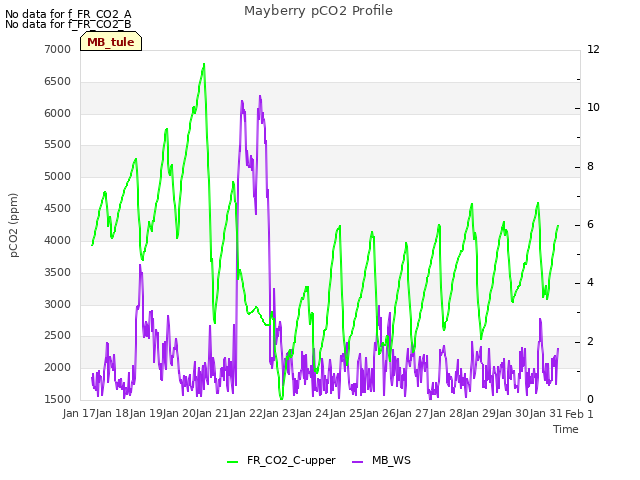640x480 pixels.
Task: Click the Jan 19 date tick label
Action: (146, 413)
